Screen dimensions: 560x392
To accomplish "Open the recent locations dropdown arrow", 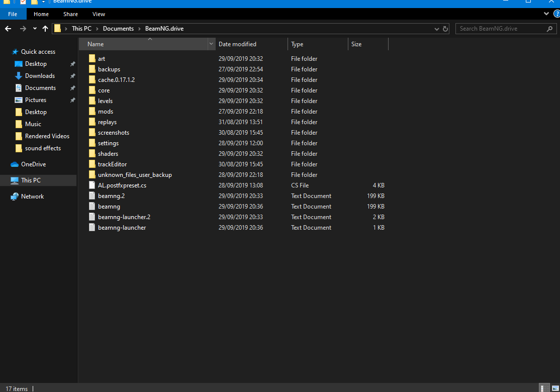I will pos(35,29).
